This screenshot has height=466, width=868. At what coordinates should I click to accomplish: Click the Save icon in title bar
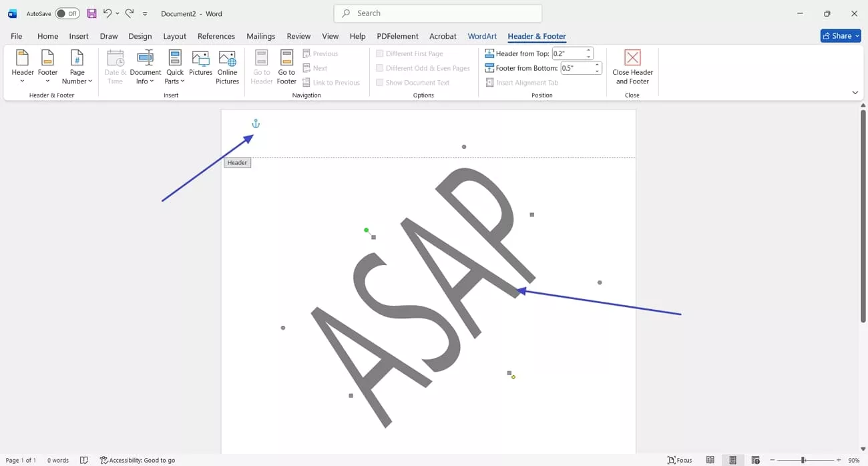coord(91,13)
